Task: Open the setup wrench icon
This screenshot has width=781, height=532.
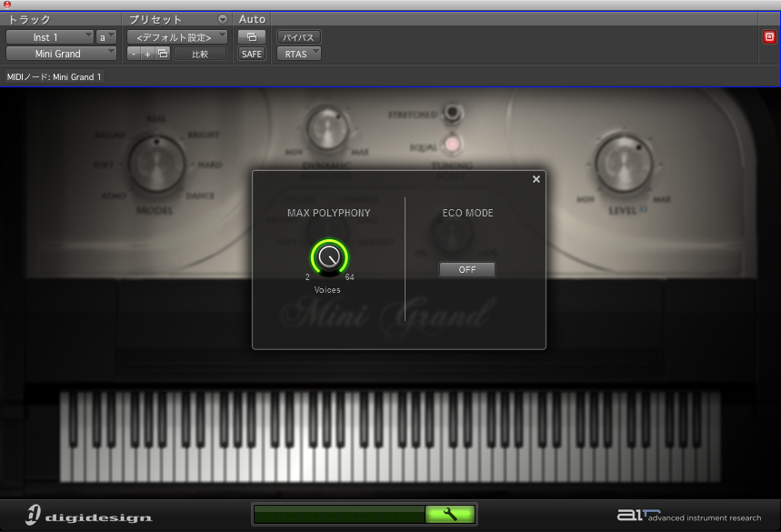Action: tap(450, 514)
